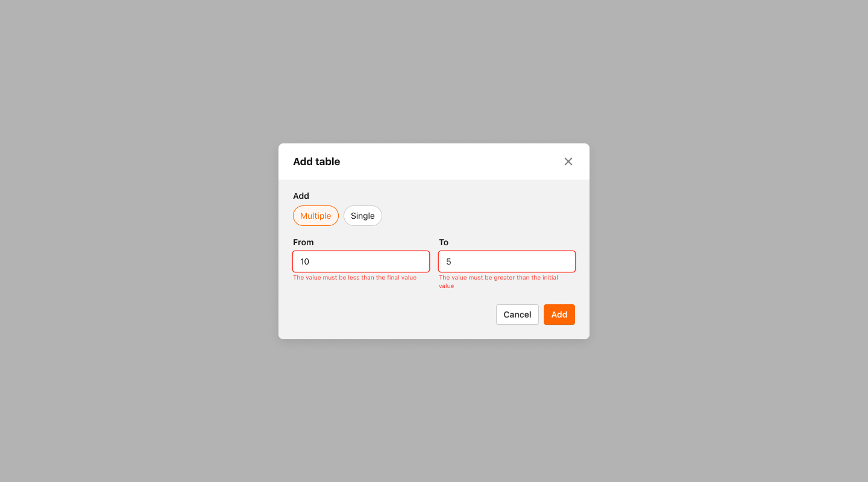The width and height of the screenshot is (868, 482).
Task: Click the Cancel button
Action: [x=517, y=315]
